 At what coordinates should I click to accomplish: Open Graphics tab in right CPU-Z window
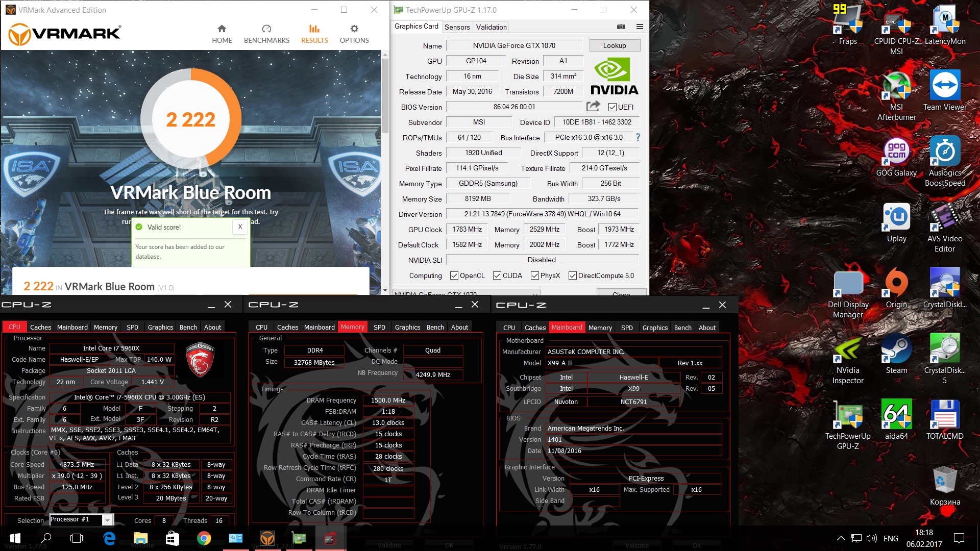click(655, 328)
